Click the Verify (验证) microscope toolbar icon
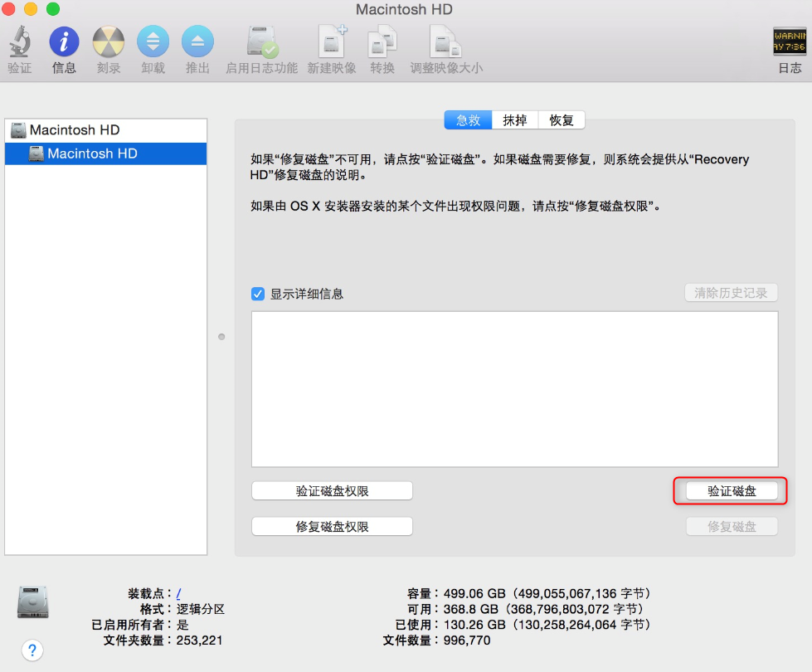This screenshot has width=812, height=672. click(20, 41)
